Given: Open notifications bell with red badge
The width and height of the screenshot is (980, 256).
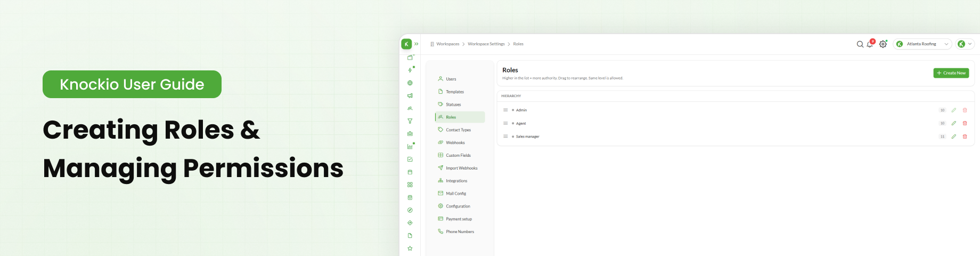Looking at the screenshot, I should [870, 44].
